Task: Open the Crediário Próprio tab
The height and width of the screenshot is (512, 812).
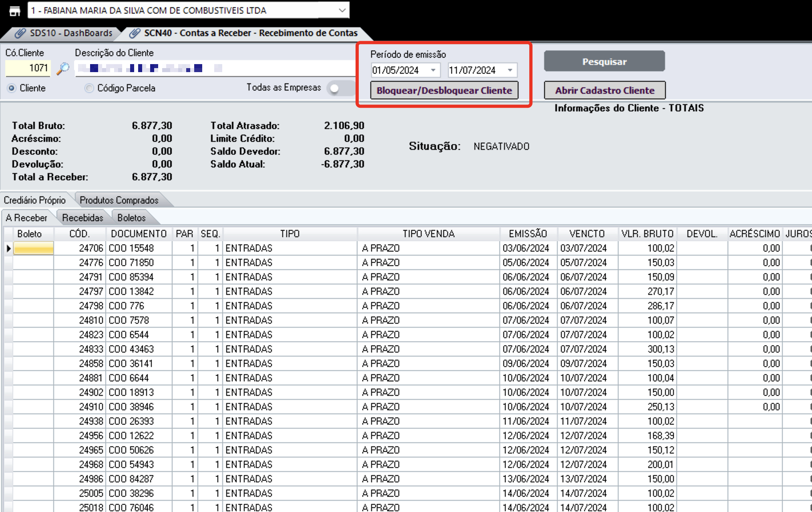Action: coord(35,200)
